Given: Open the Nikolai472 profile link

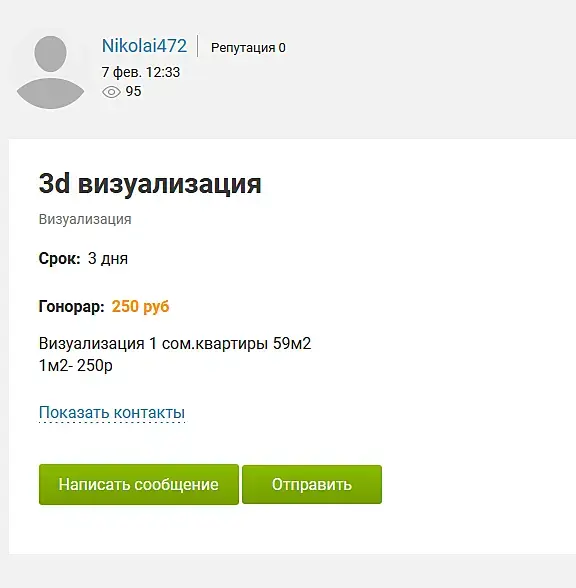Looking at the screenshot, I should coord(144,46).
